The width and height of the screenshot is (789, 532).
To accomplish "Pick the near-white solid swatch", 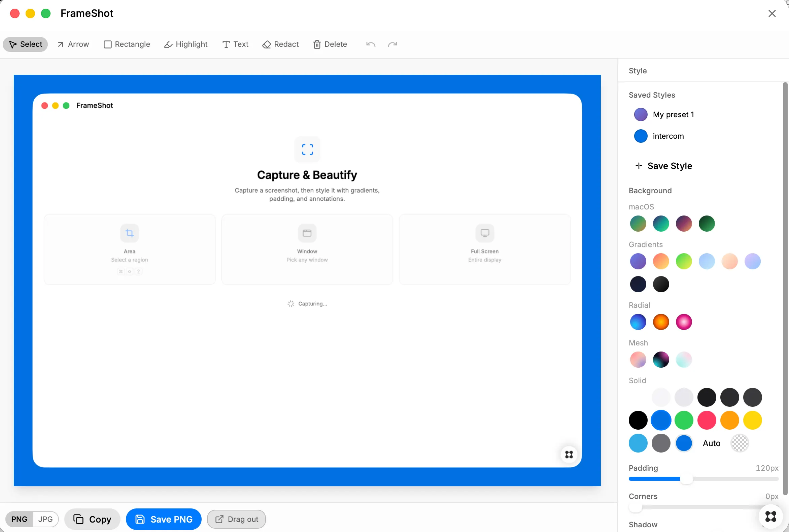I will (x=661, y=397).
